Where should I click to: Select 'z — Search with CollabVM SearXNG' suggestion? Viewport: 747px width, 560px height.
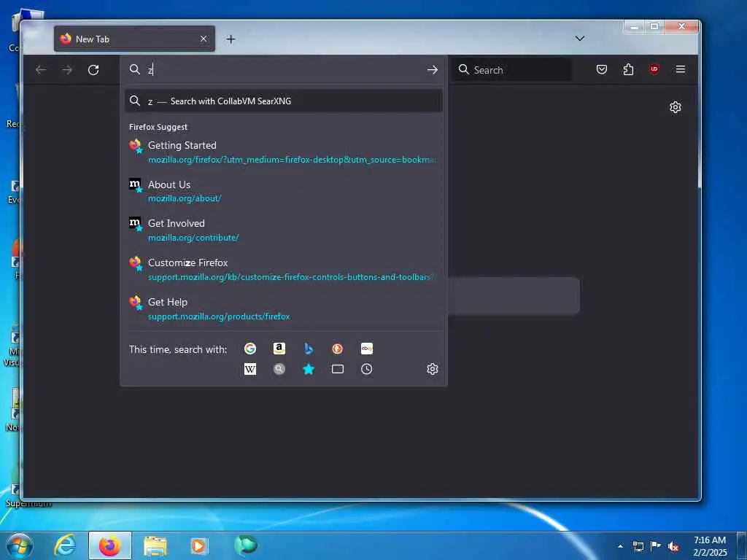coord(284,101)
